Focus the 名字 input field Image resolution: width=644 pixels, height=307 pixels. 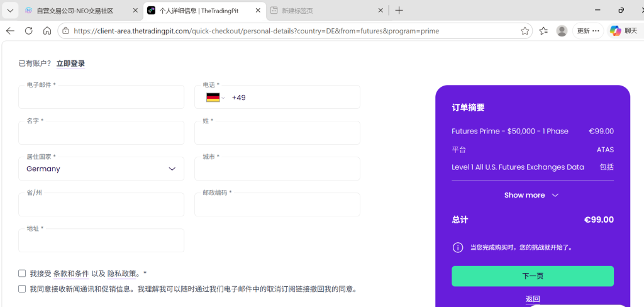(x=101, y=133)
